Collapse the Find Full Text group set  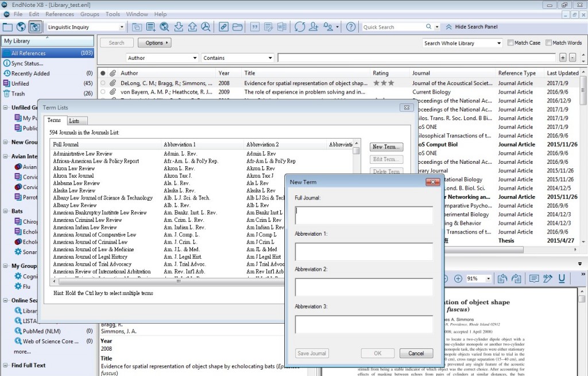click(5, 365)
